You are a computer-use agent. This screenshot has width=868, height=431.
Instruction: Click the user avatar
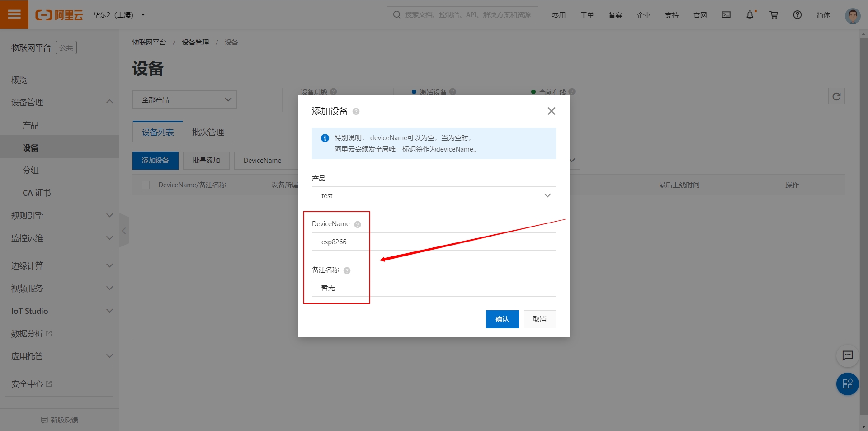point(852,15)
